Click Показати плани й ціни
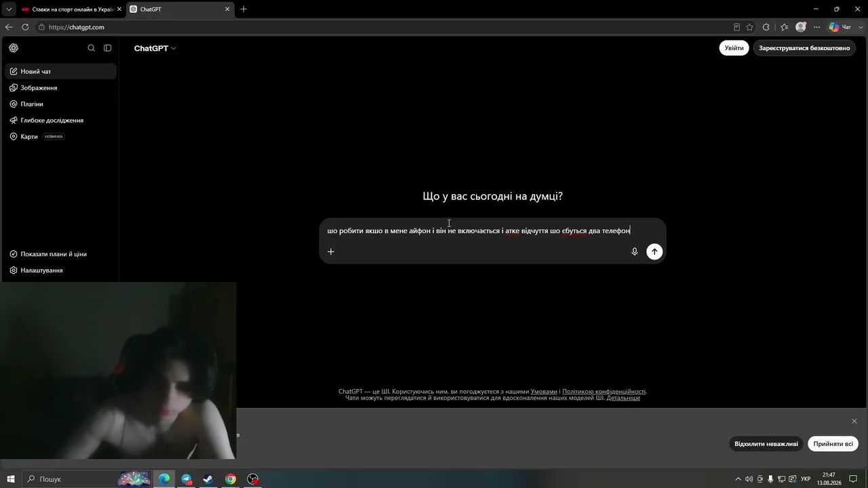The height and width of the screenshot is (488, 868). 61,254
